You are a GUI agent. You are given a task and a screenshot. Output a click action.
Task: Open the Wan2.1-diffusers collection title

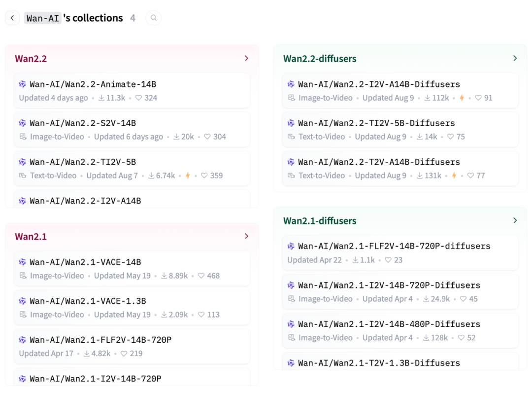(x=320, y=221)
